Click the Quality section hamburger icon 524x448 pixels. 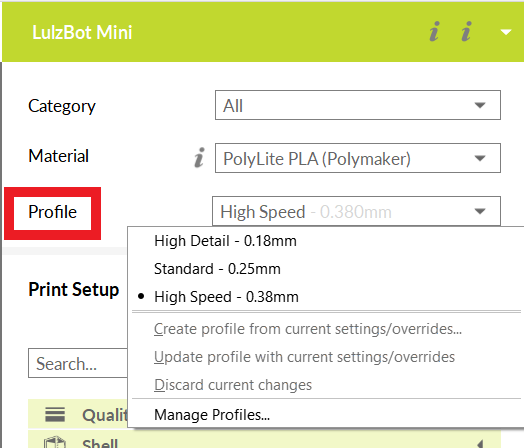pos(55,415)
